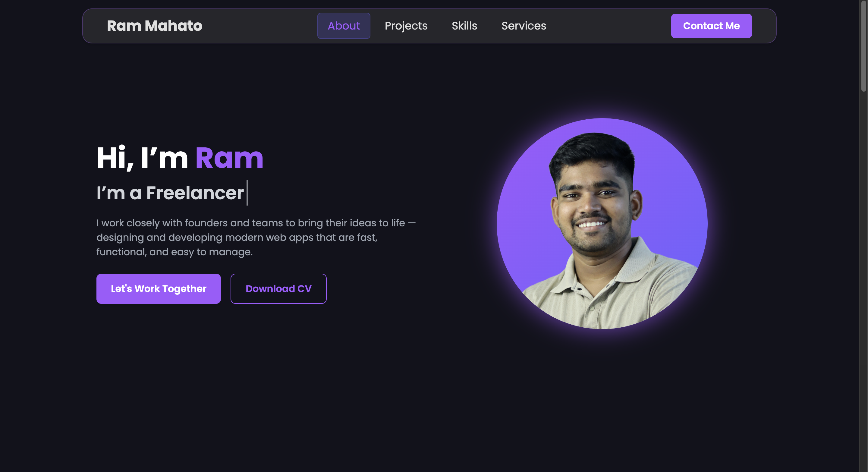This screenshot has width=868, height=472.
Task: Click the animated I'm a Freelancer subtitle
Action: pos(170,193)
